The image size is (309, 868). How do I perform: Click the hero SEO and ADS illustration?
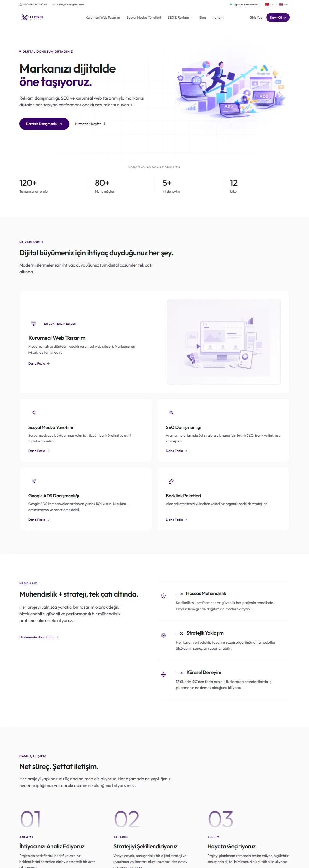231,90
